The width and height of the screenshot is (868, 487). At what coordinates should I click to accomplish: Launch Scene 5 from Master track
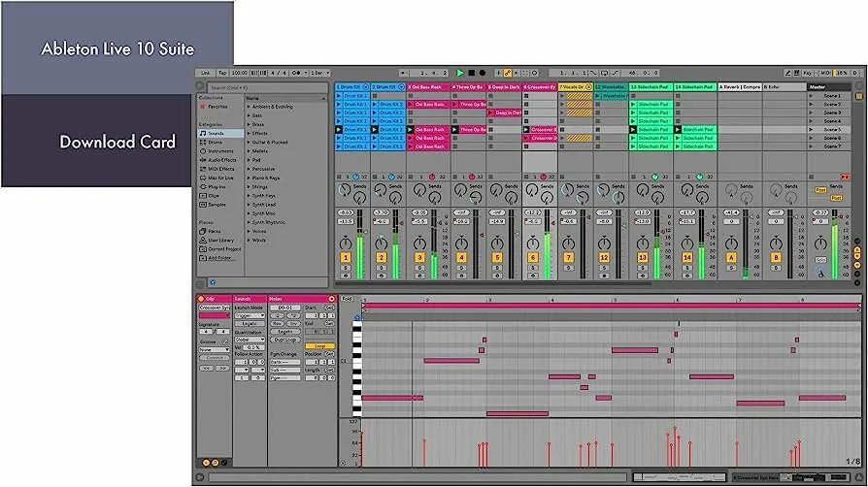point(812,129)
